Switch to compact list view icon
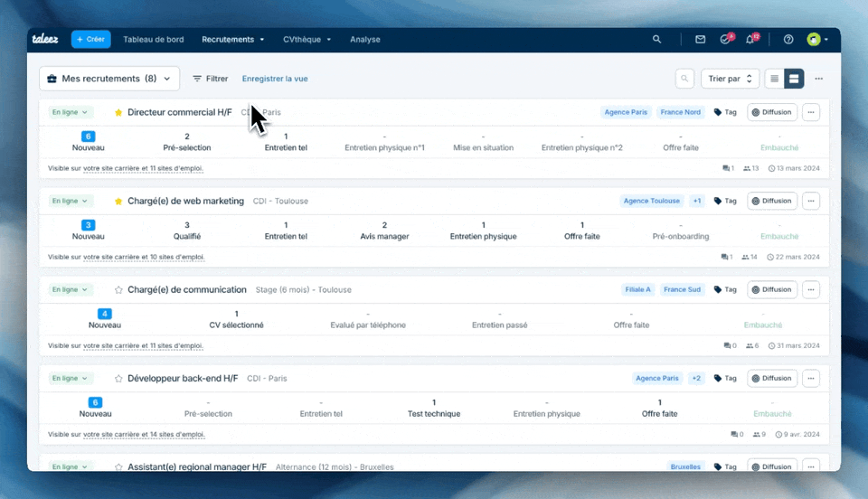Image resolution: width=868 pixels, height=499 pixels. [x=775, y=79]
